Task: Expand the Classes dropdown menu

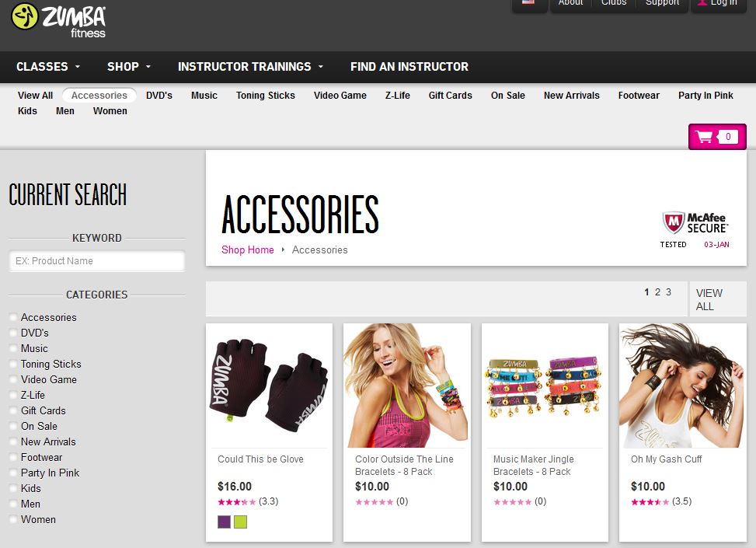Action: coord(48,67)
